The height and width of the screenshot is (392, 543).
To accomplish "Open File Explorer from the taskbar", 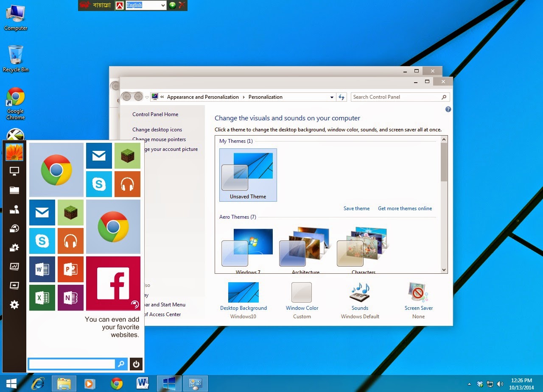I will tap(64, 384).
